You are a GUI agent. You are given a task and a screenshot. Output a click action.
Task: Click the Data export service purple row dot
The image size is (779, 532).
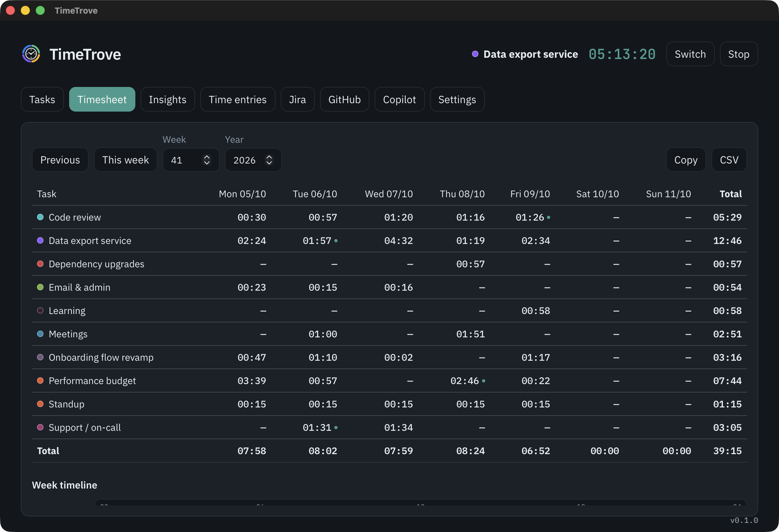point(40,241)
